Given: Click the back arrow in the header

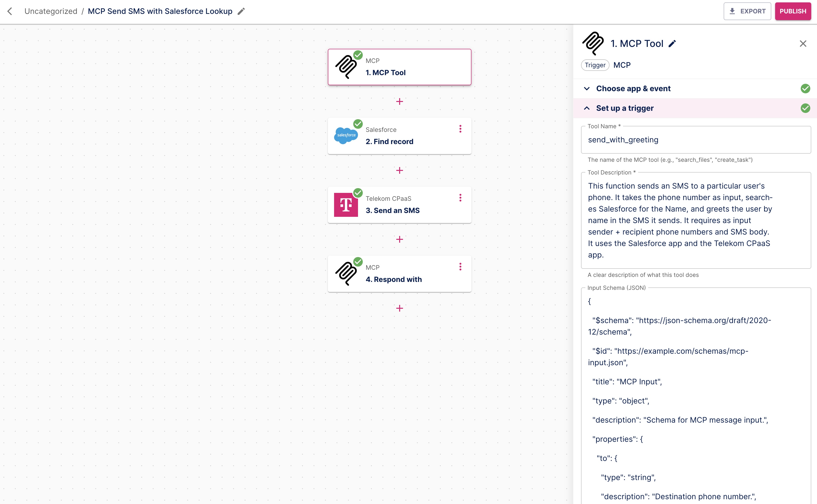Looking at the screenshot, I should 10,11.
